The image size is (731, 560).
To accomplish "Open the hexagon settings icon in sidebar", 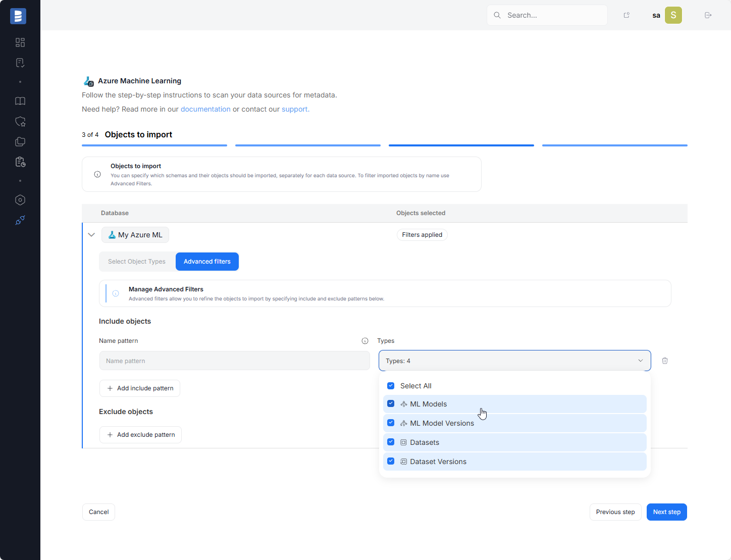I will point(20,200).
